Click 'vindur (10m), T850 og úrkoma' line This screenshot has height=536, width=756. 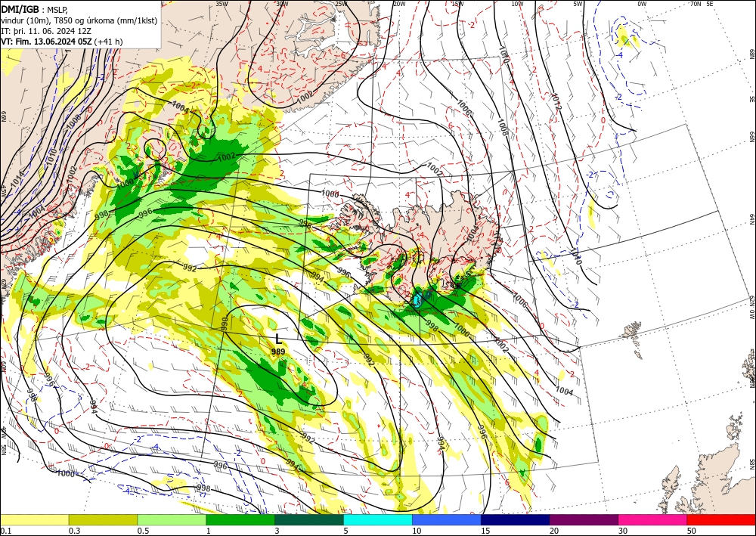(79, 20)
